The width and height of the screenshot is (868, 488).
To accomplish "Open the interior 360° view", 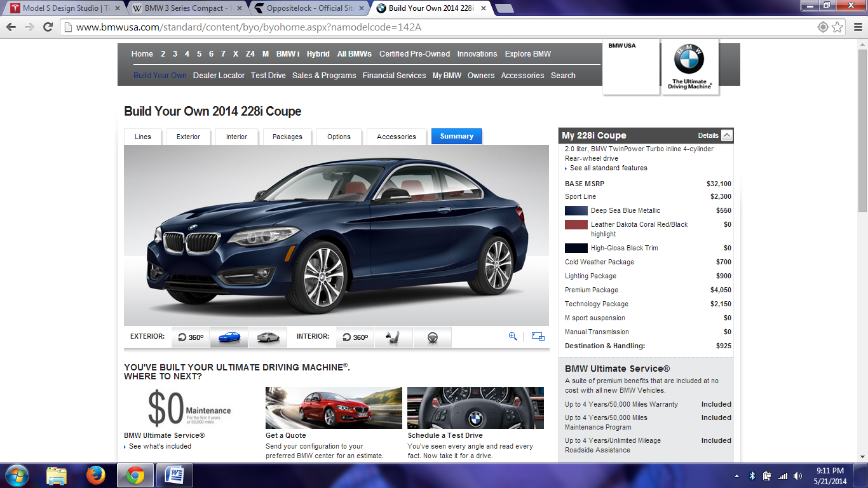I will point(355,337).
